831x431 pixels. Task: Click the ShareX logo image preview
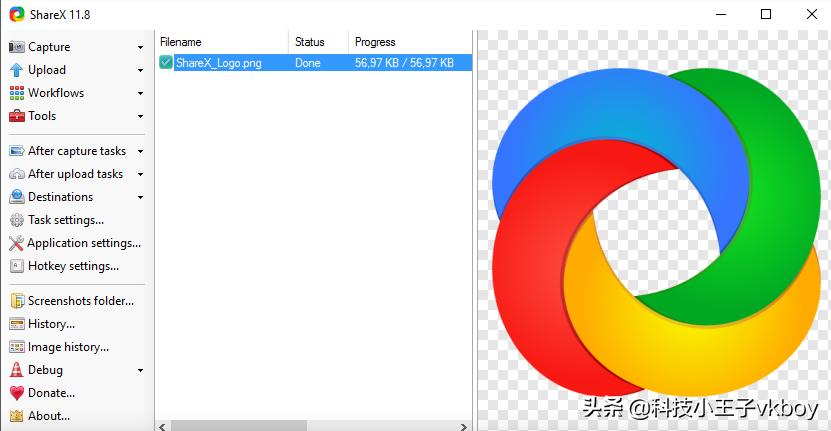(x=656, y=232)
